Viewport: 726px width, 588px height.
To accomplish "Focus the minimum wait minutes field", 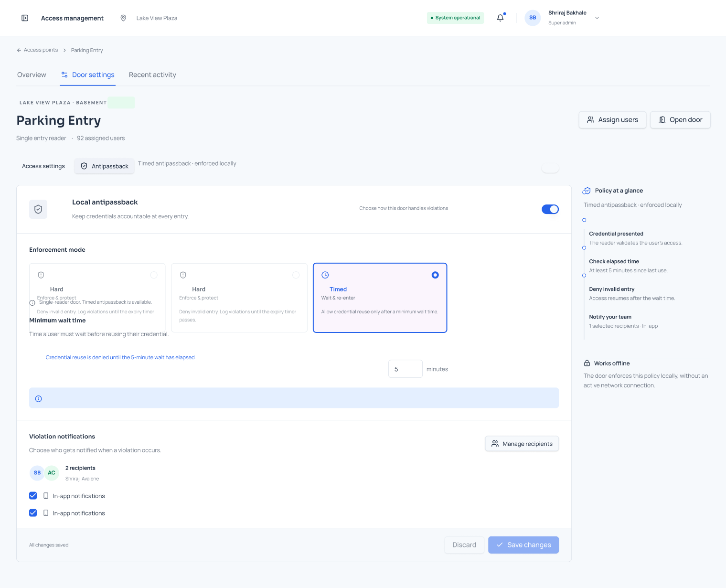I will (406, 369).
